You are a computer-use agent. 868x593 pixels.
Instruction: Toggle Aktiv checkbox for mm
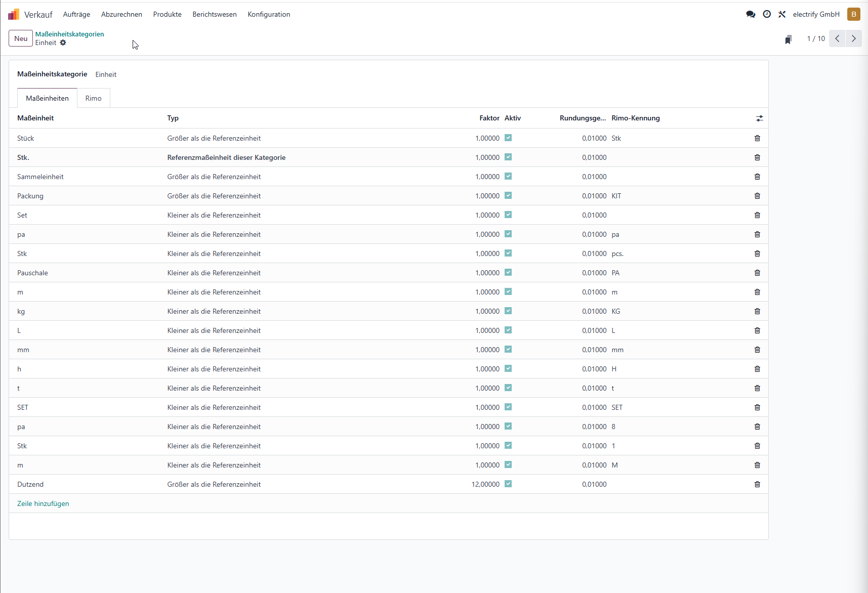click(508, 349)
